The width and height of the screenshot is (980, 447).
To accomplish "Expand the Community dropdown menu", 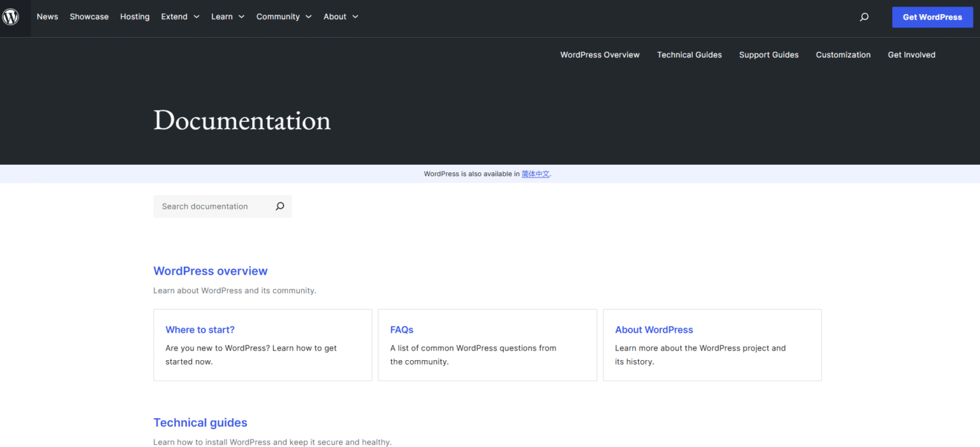I will tap(284, 17).
